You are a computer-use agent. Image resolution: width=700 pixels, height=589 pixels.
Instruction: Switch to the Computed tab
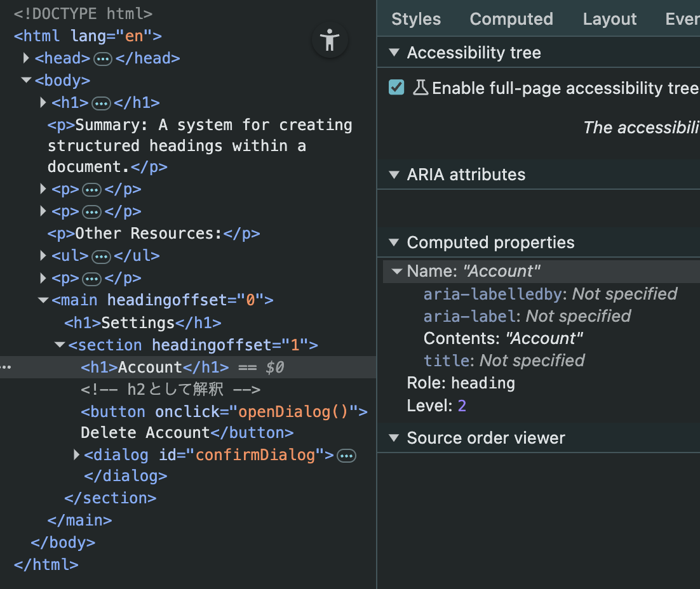click(x=511, y=18)
